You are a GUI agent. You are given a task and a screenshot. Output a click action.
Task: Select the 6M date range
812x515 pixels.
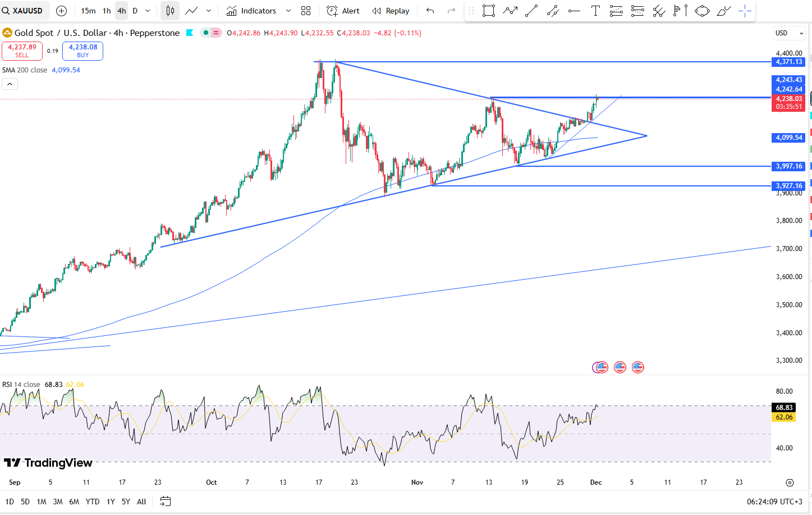[x=74, y=502]
